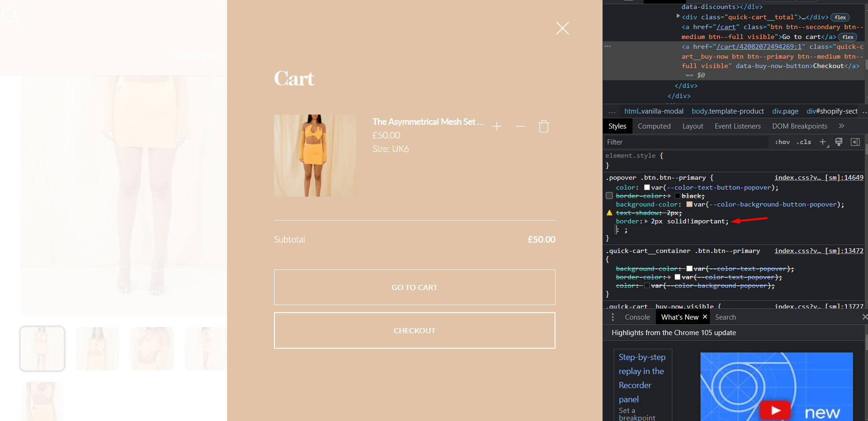868x421 pixels.
Task: Select body.template-product in the breadcrumb
Action: click(728, 111)
